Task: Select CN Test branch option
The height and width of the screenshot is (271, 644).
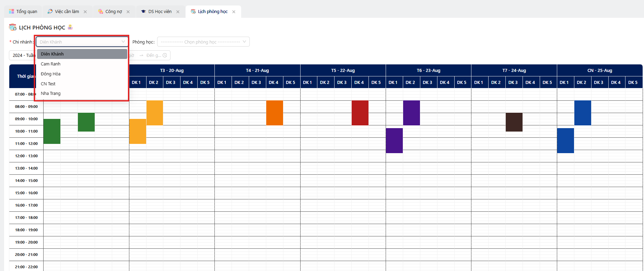Action: [x=82, y=84]
